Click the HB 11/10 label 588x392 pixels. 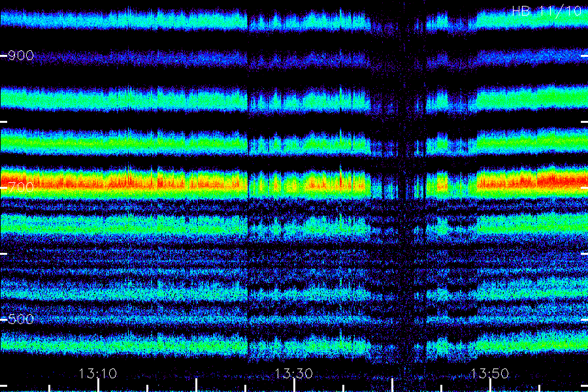(x=547, y=11)
